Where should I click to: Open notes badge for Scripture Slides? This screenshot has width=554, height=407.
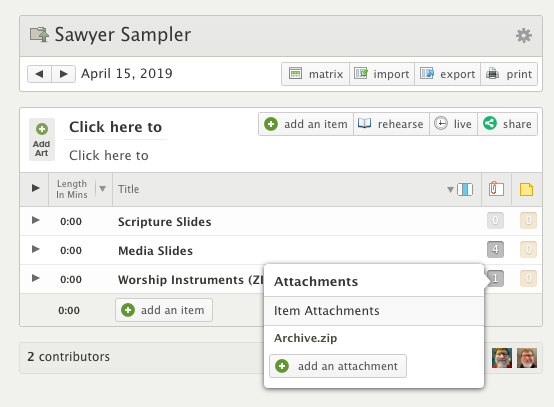coord(528,220)
